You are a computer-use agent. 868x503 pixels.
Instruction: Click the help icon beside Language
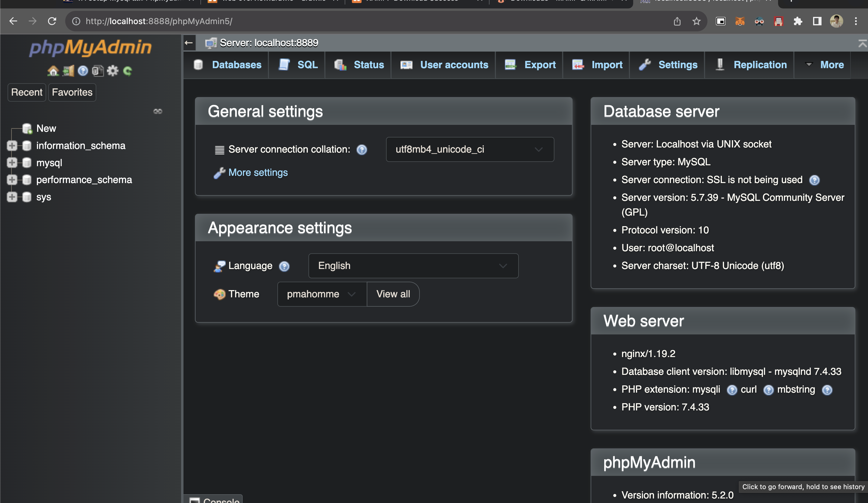pyautogui.click(x=284, y=266)
